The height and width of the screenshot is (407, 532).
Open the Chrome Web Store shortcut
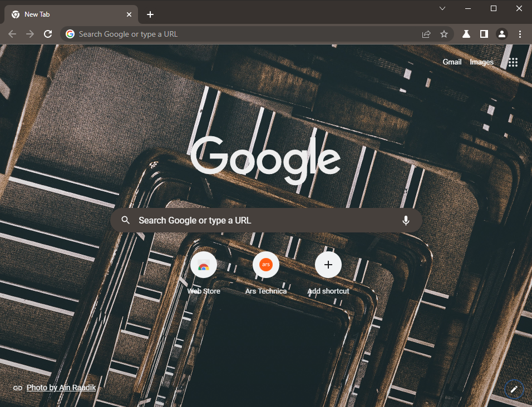click(x=204, y=265)
